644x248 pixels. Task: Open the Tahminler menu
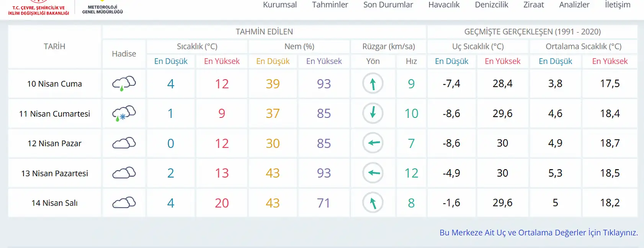pyautogui.click(x=330, y=5)
